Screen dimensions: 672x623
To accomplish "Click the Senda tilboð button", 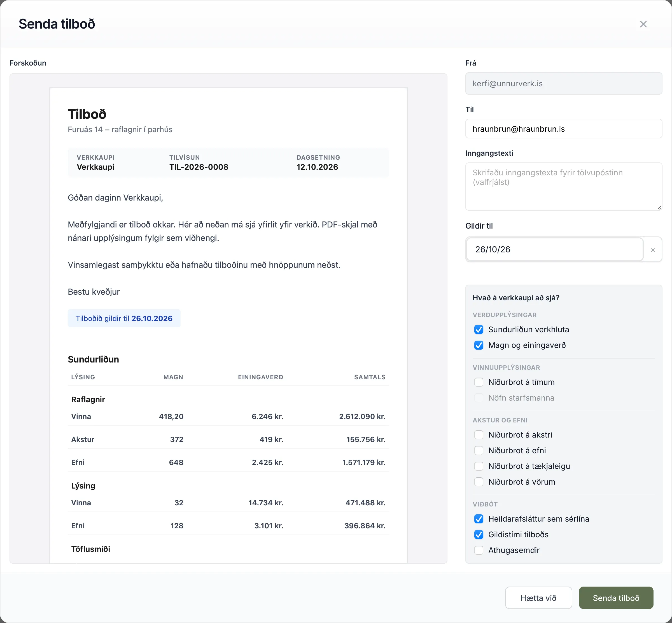I will (616, 598).
